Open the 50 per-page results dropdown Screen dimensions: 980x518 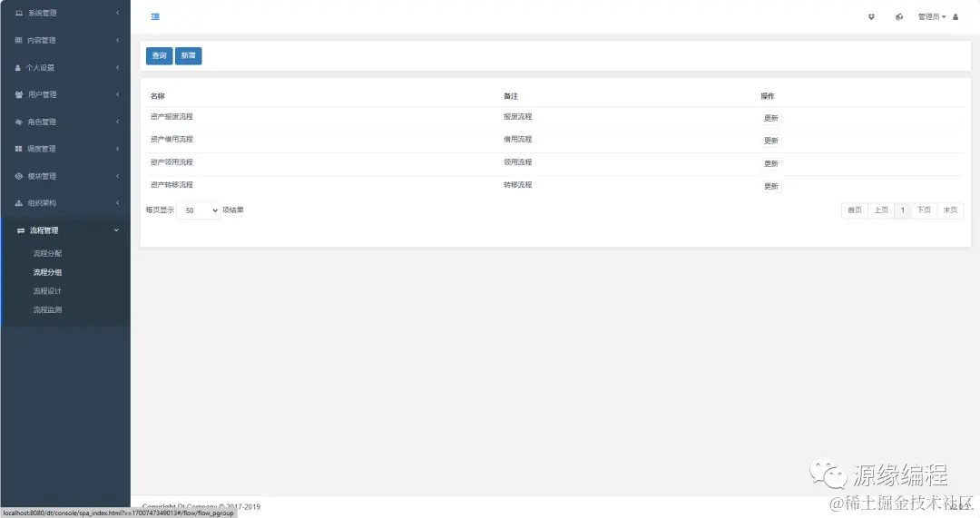tap(199, 210)
